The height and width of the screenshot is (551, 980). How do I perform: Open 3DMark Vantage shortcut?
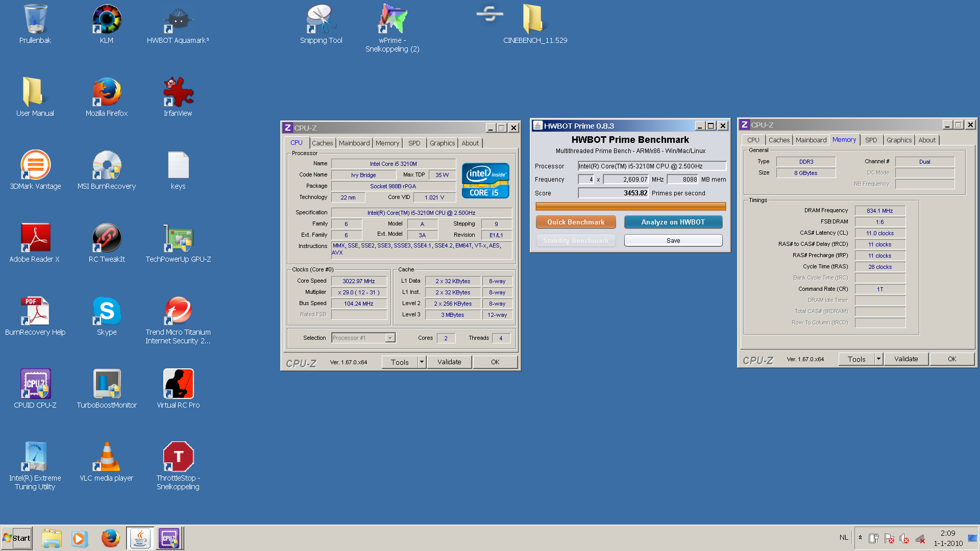35,170
